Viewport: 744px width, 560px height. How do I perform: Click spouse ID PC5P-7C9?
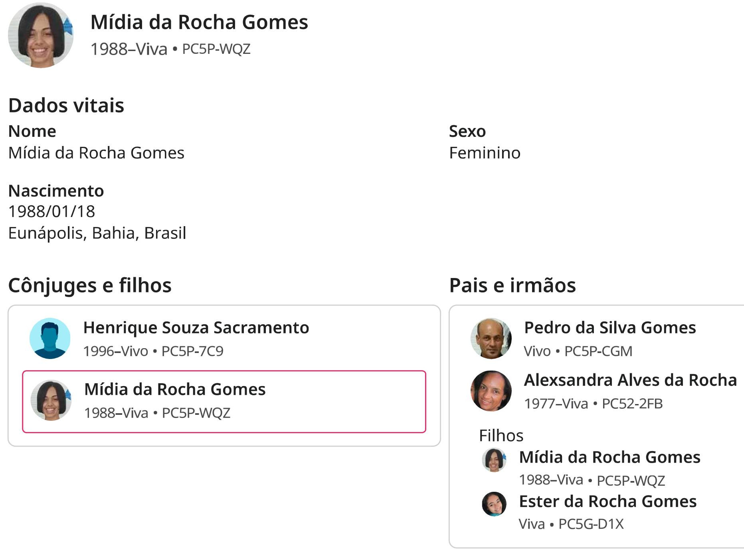(x=192, y=351)
